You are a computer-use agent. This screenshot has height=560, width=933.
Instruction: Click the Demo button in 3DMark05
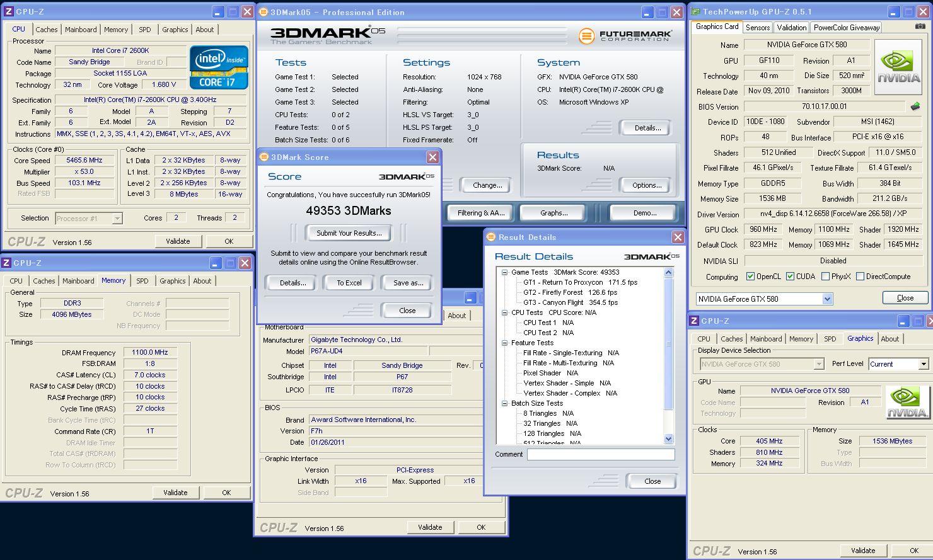coord(644,213)
